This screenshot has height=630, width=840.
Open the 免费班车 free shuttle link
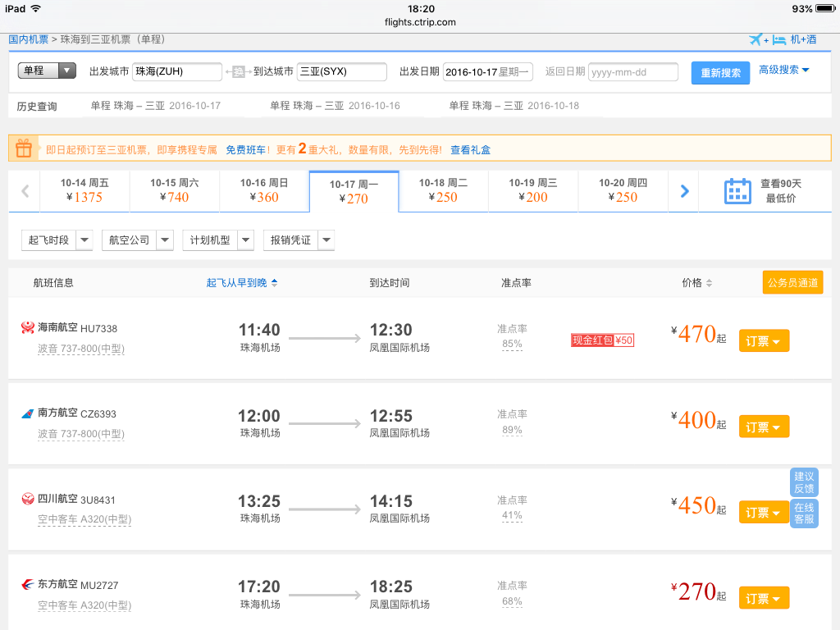point(246,150)
